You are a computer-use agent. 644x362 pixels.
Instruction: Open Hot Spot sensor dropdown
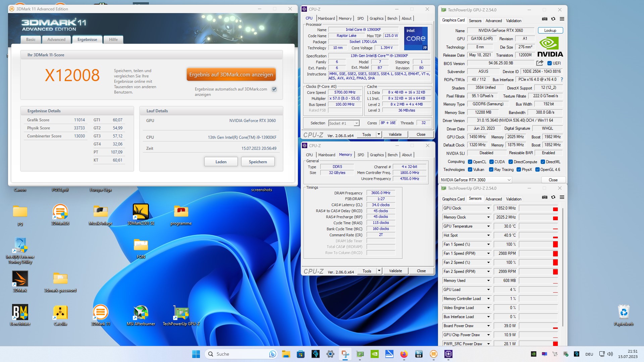pyautogui.click(x=488, y=235)
